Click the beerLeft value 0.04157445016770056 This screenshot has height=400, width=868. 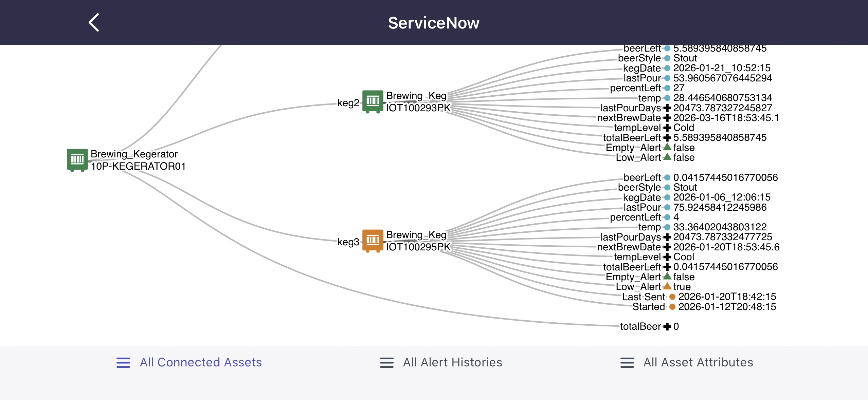point(725,177)
